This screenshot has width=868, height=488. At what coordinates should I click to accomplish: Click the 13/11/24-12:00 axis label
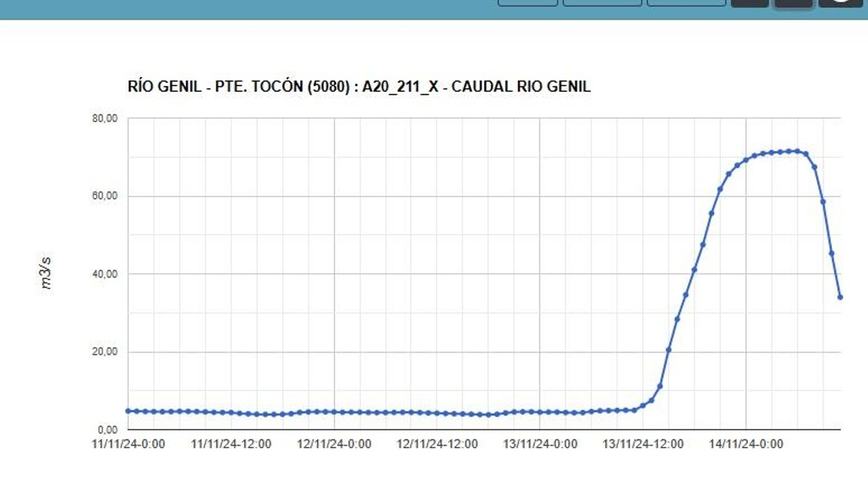[x=642, y=444]
